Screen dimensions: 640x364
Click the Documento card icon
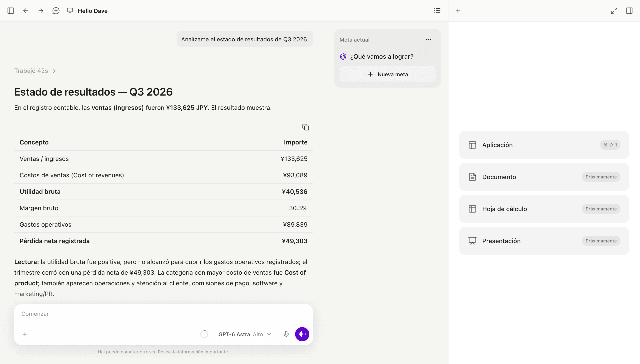472,177
